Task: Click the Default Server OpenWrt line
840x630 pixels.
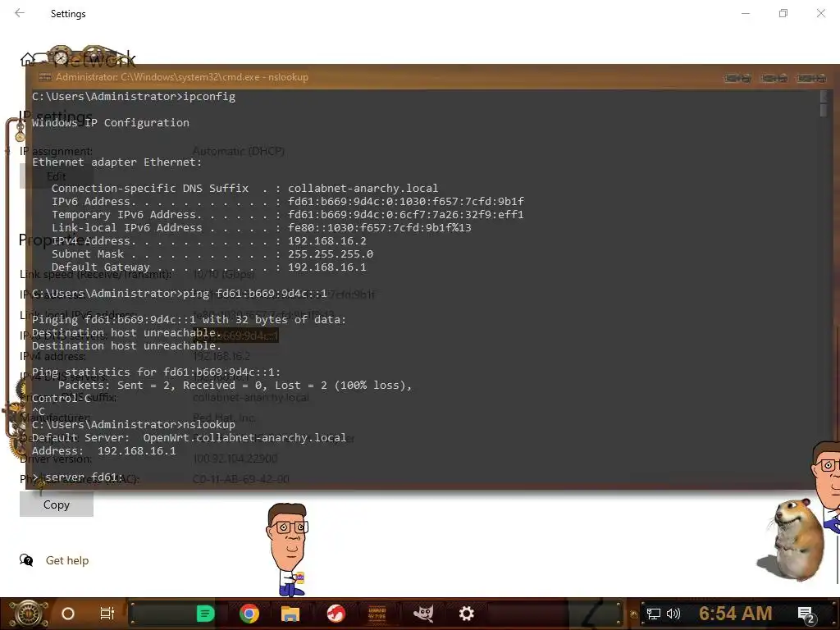Action: (x=189, y=438)
